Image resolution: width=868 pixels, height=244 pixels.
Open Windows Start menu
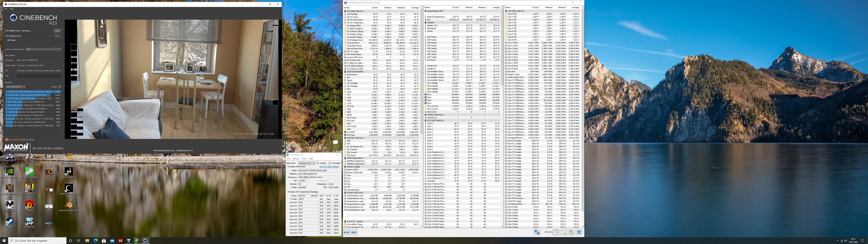point(4,241)
